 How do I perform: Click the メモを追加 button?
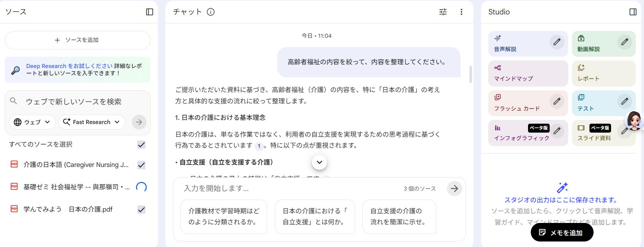[562, 233]
